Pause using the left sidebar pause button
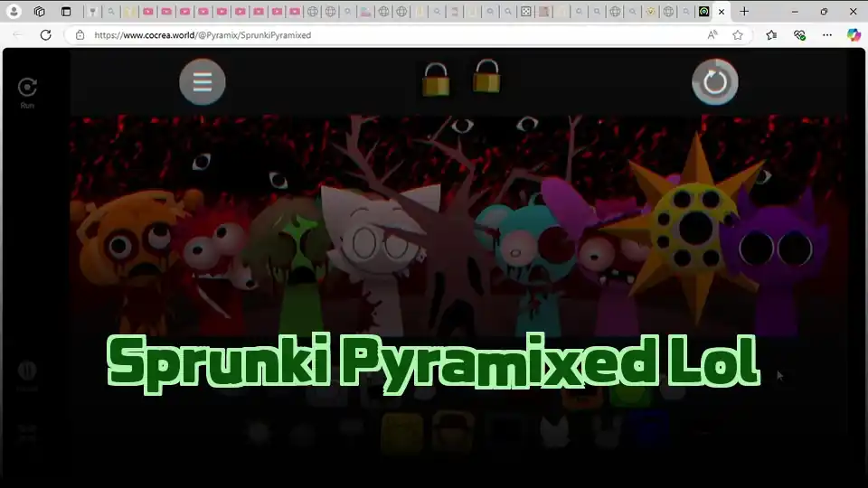This screenshot has width=868, height=488. [x=27, y=371]
